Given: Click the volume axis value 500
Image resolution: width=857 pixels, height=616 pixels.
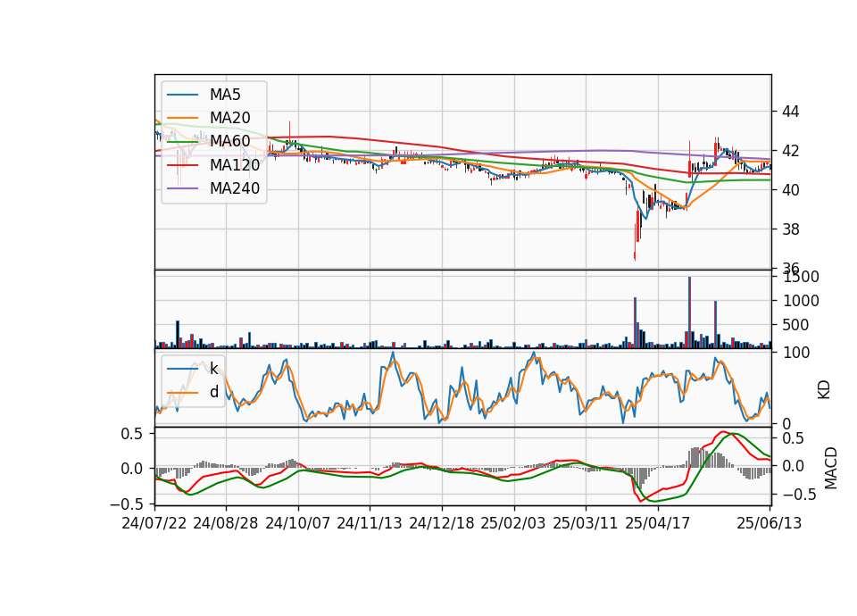Looking at the screenshot, I should click(795, 325).
